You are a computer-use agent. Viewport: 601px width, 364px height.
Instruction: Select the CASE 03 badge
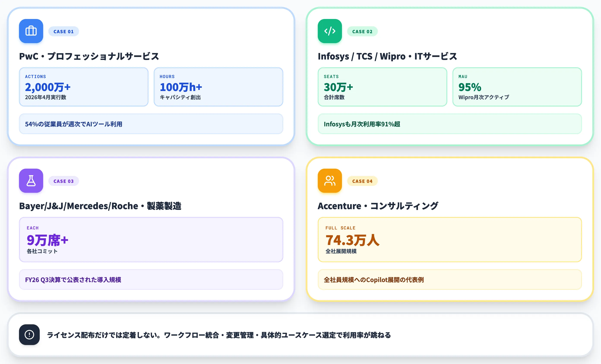point(64,181)
